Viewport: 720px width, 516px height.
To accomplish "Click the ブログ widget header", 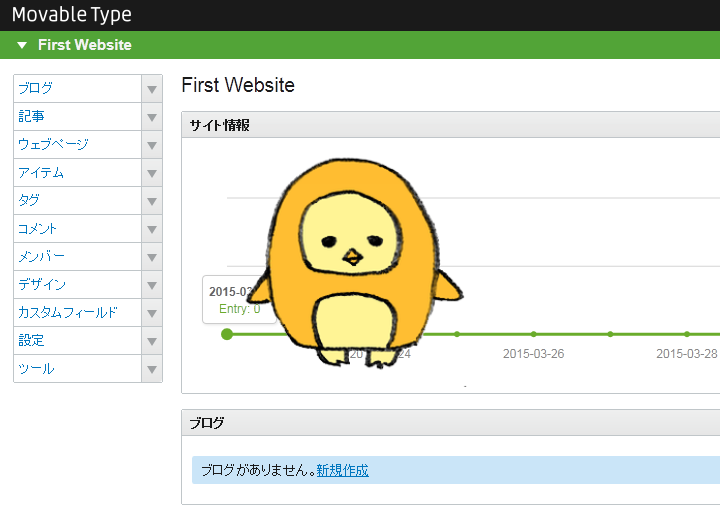I will coord(451,423).
